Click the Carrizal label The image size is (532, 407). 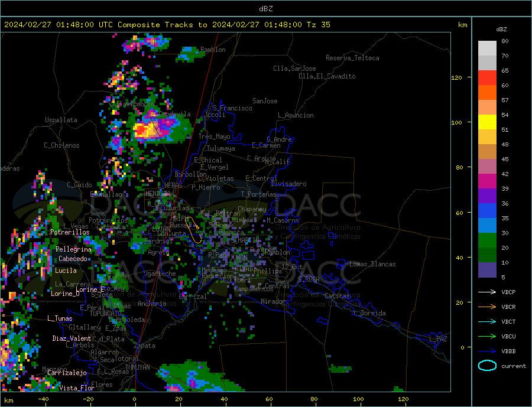click(193, 297)
